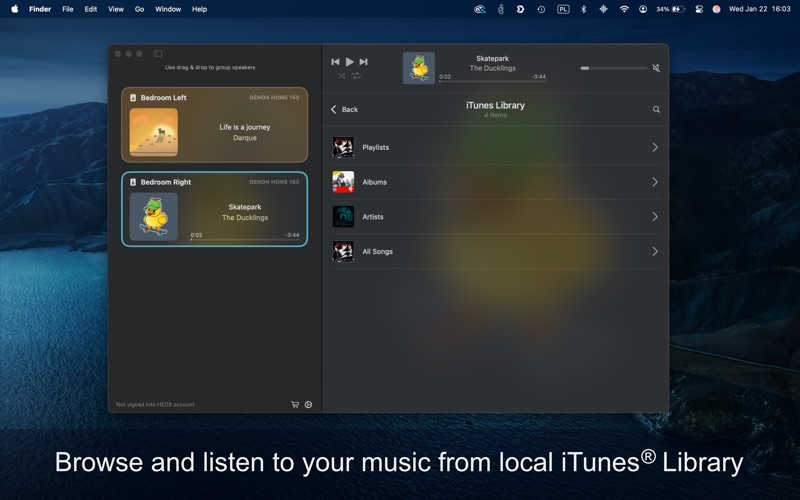Open Bluetooth status menu
Viewport: 800px width, 500px height.
pos(584,9)
